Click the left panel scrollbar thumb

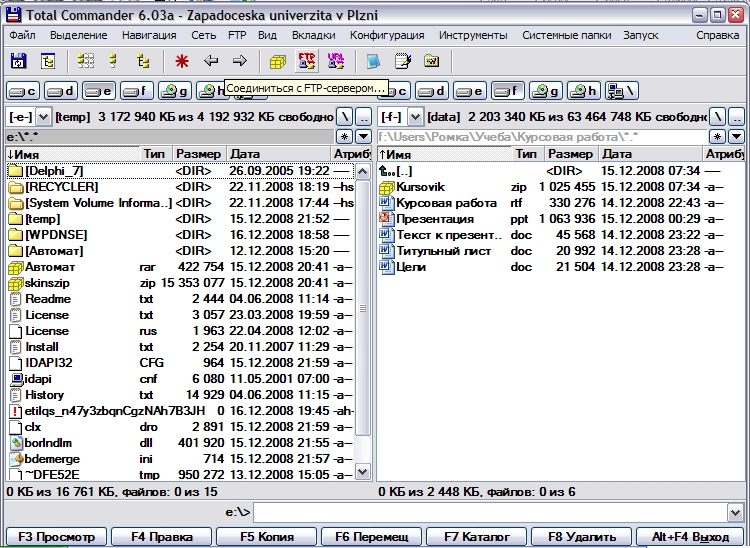pyautogui.click(x=363, y=307)
